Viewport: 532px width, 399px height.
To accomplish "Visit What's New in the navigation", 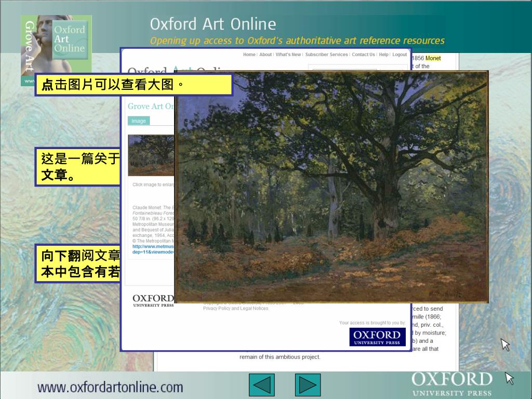I will point(288,55).
